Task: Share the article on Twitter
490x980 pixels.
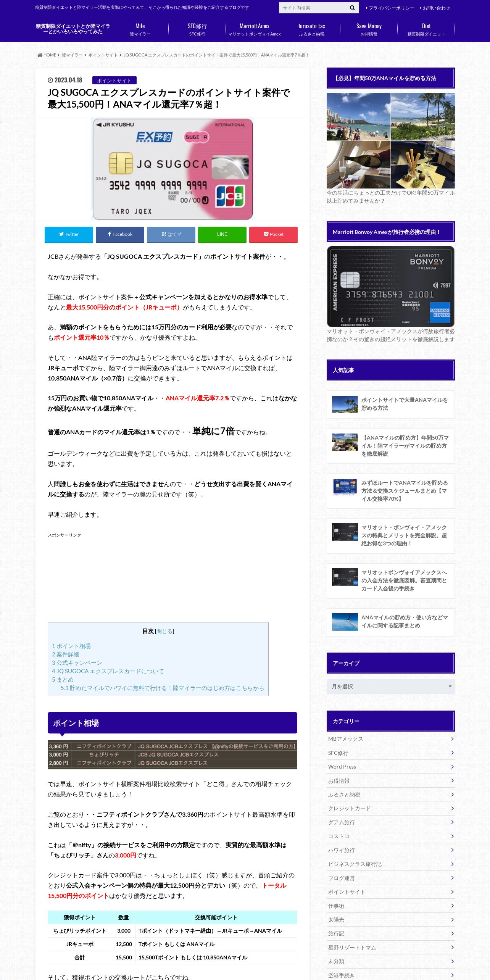Action: pyautogui.click(x=69, y=234)
